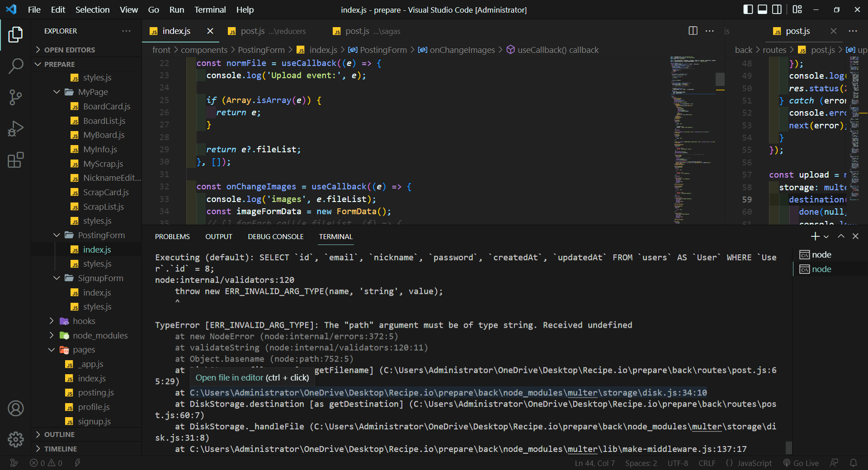The image size is (868, 470).
Task: Open the terminal launch profile dropdown
Action: click(826, 236)
